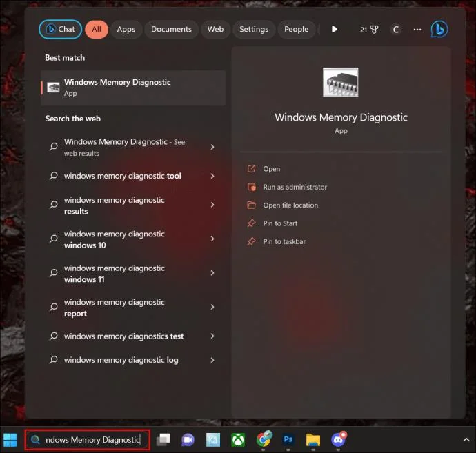Select 'windows memory diagnostic windows 11' suggestion
The width and height of the screenshot is (476, 453).
point(133,273)
